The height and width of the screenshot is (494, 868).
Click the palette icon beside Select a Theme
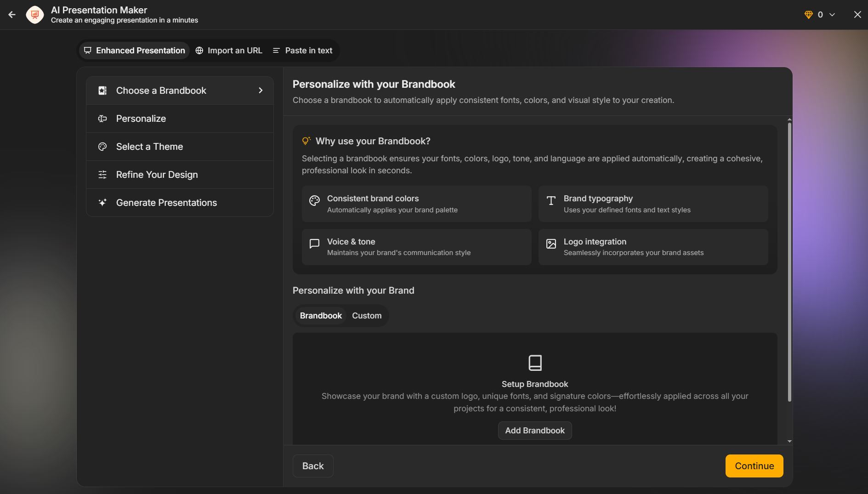coord(102,147)
